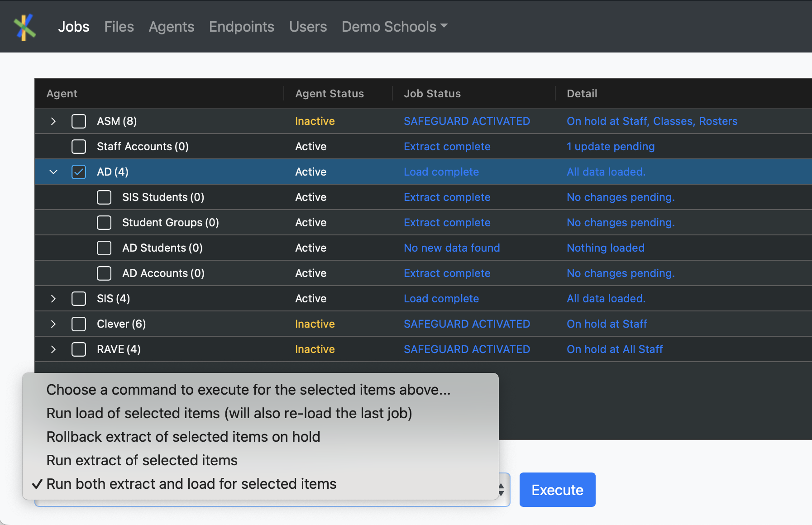
Task: Check the ASM (8) checkbox
Action: 79,121
